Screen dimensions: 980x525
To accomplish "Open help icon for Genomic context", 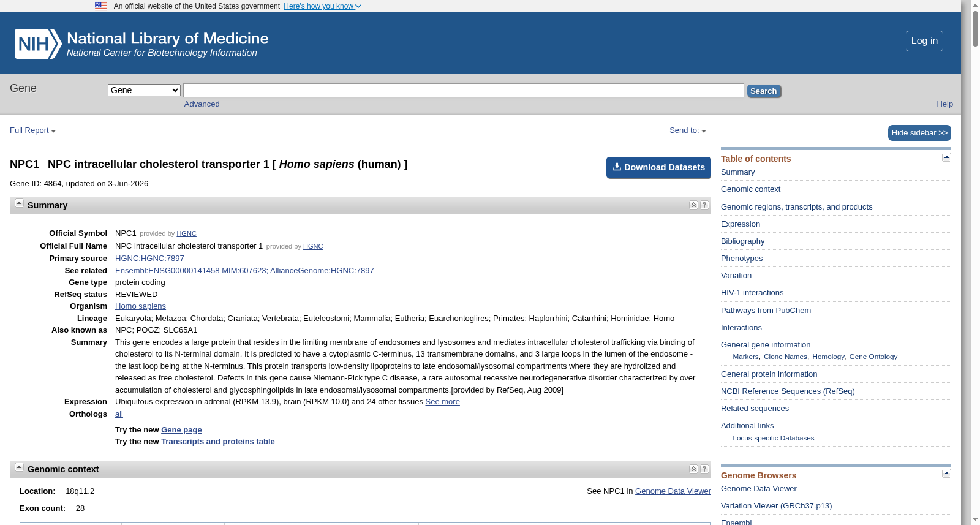I will tap(704, 469).
